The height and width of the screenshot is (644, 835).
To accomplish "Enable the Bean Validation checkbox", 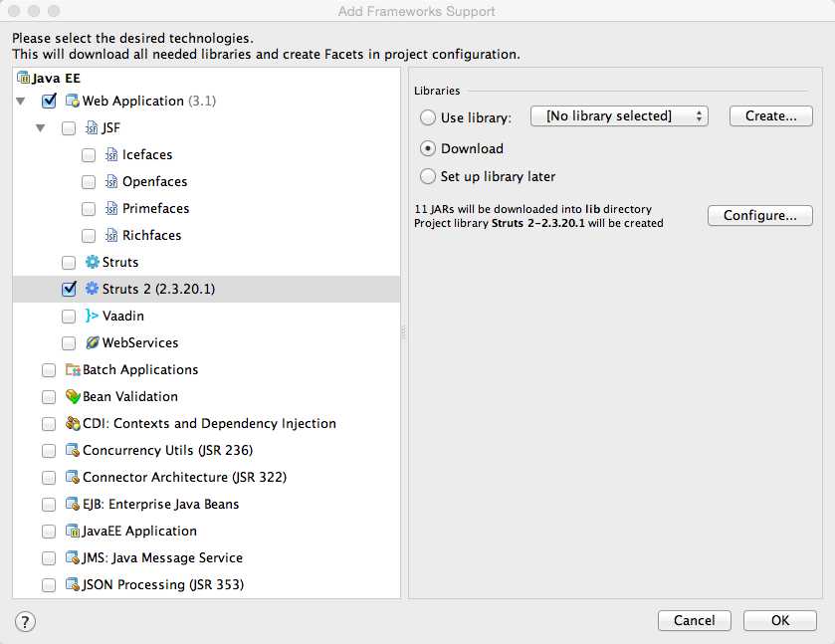I will pos(49,397).
